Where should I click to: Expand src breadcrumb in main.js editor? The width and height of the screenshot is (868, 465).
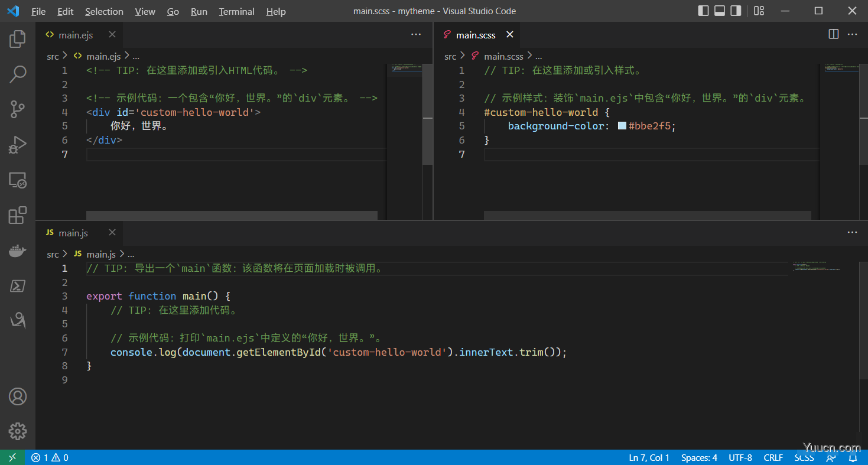click(53, 254)
